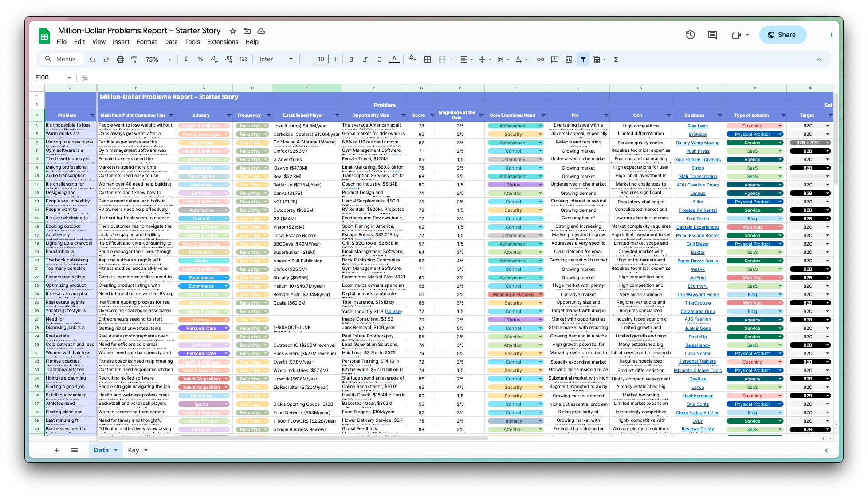Open horizontal align dropdown
The width and height of the screenshot is (868, 495).
(467, 59)
